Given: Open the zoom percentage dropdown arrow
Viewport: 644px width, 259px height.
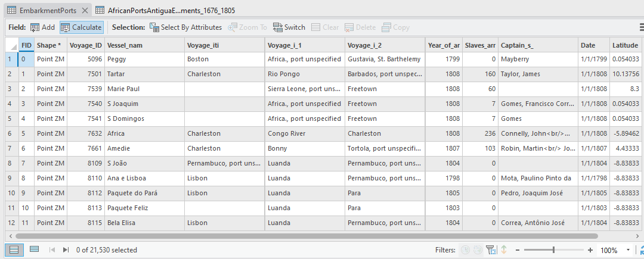Looking at the screenshot, I should (627, 250).
